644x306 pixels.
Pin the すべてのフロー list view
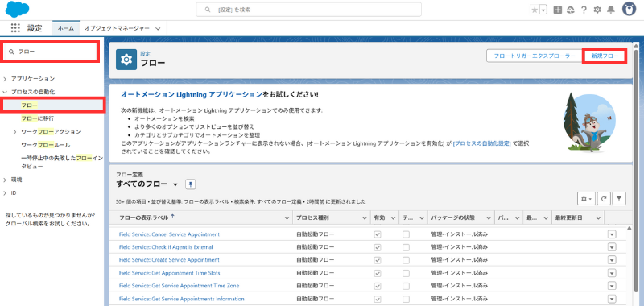tap(191, 184)
